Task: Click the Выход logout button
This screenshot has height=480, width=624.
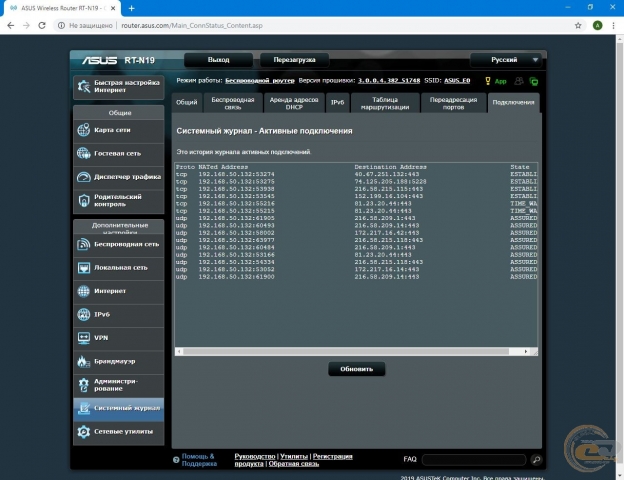Action: click(x=218, y=60)
